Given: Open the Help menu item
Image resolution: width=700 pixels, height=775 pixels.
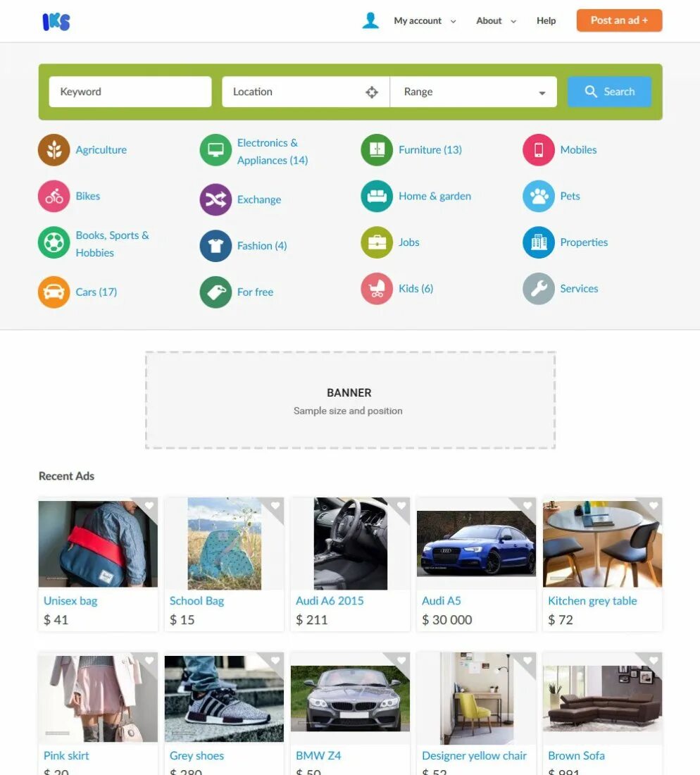Looking at the screenshot, I should pos(546,20).
